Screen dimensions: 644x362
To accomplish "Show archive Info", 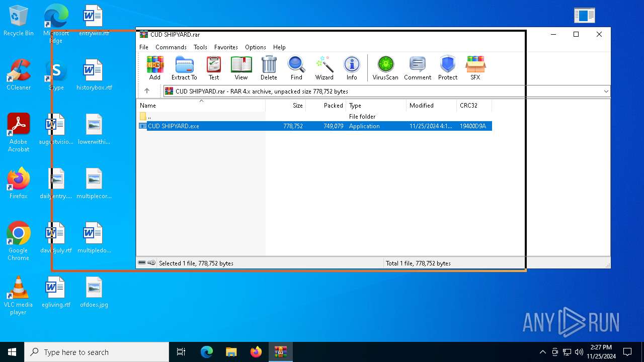I will click(x=352, y=68).
